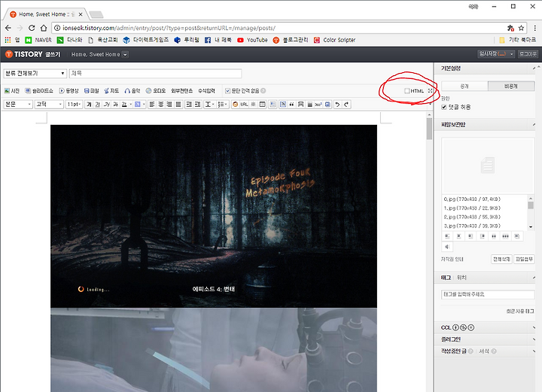542x392 pixels.
Task: Undo the last edit
Action: [x=338, y=105]
